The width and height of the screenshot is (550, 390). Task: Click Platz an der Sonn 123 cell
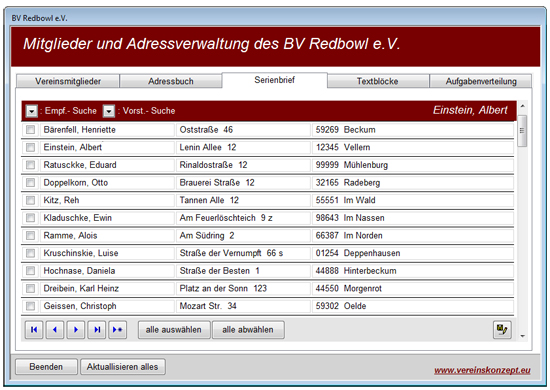(243, 288)
